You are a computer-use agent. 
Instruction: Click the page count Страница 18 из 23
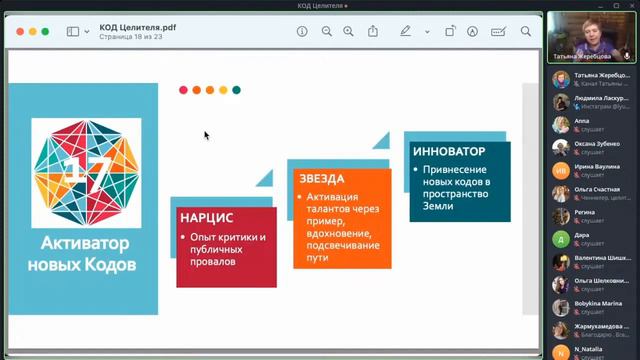(x=131, y=37)
